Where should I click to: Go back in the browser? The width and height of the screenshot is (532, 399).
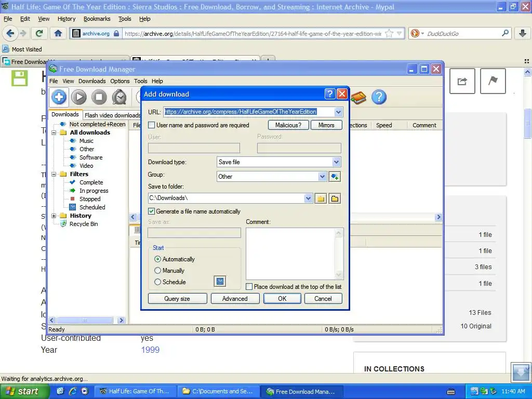(x=10, y=33)
